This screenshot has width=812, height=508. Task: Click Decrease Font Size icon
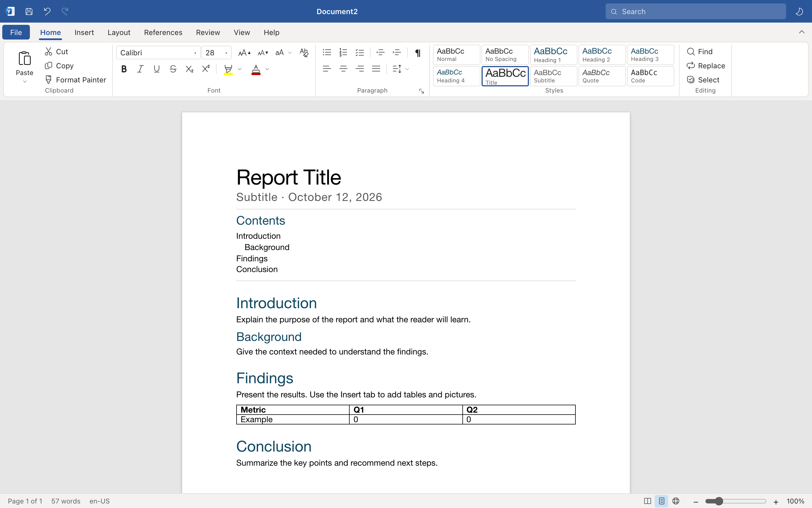tap(263, 52)
